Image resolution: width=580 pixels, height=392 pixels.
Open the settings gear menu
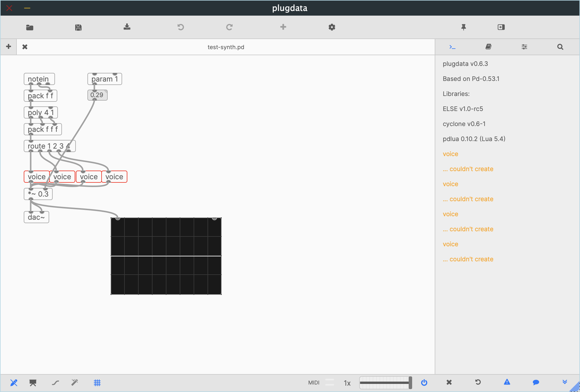click(332, 27)
